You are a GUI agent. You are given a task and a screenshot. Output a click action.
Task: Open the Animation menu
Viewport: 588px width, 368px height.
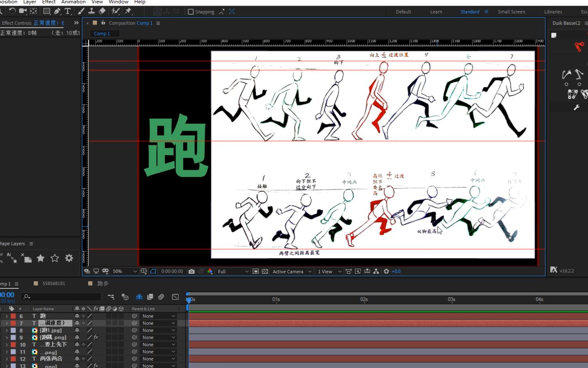73,2
